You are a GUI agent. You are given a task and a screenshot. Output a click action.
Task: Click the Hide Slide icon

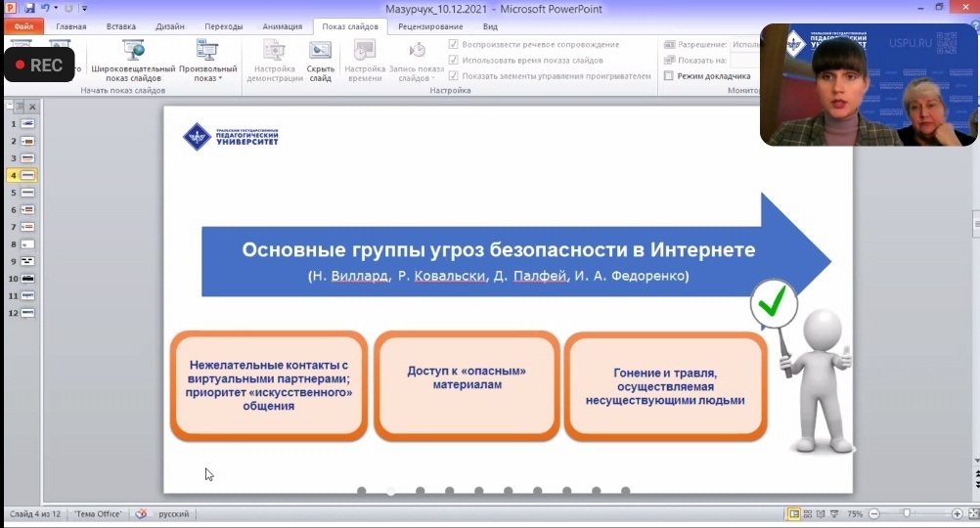[x=320, y=61]
